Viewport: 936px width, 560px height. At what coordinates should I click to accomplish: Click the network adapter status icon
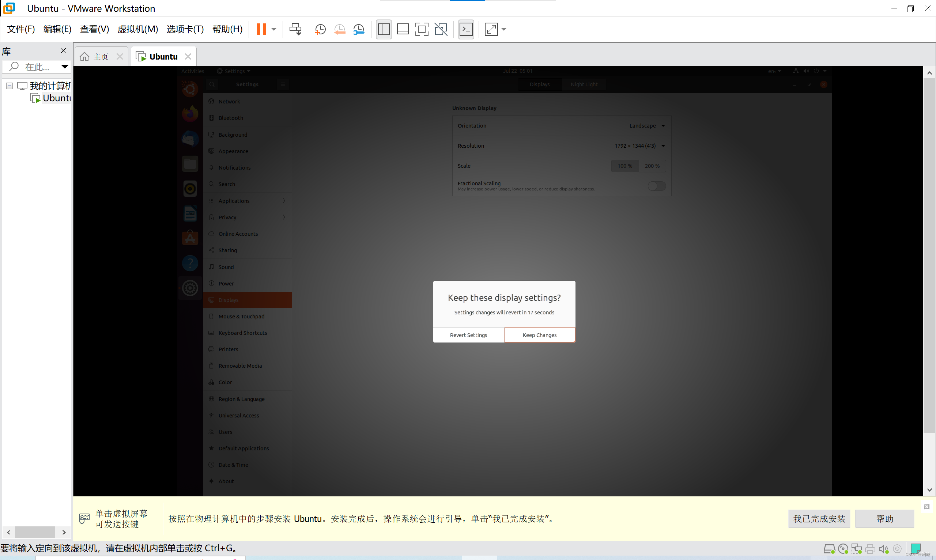coord(856,549)
